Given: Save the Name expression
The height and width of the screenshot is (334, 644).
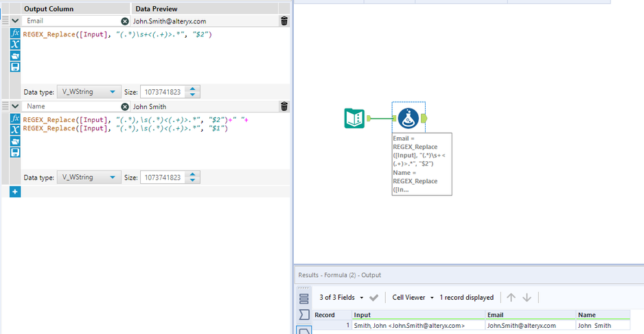Looking at the screenshot, I should [x=15, y=152].
